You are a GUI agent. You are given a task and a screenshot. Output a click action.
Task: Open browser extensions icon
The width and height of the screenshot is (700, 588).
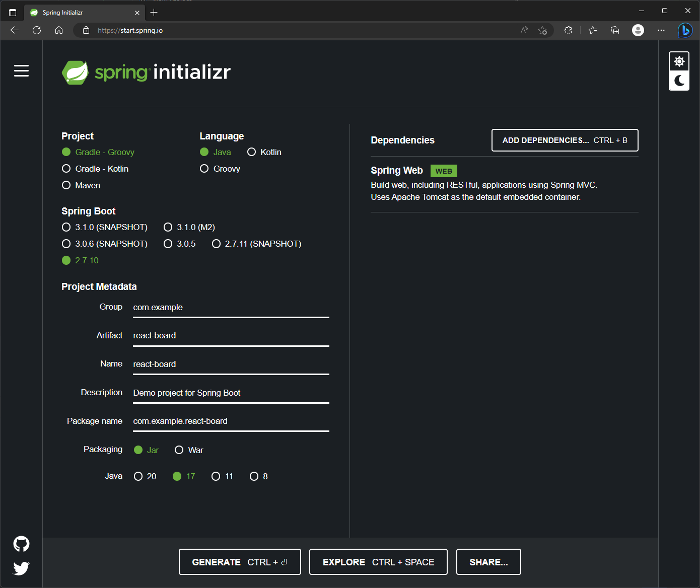[x=569, y=30]
